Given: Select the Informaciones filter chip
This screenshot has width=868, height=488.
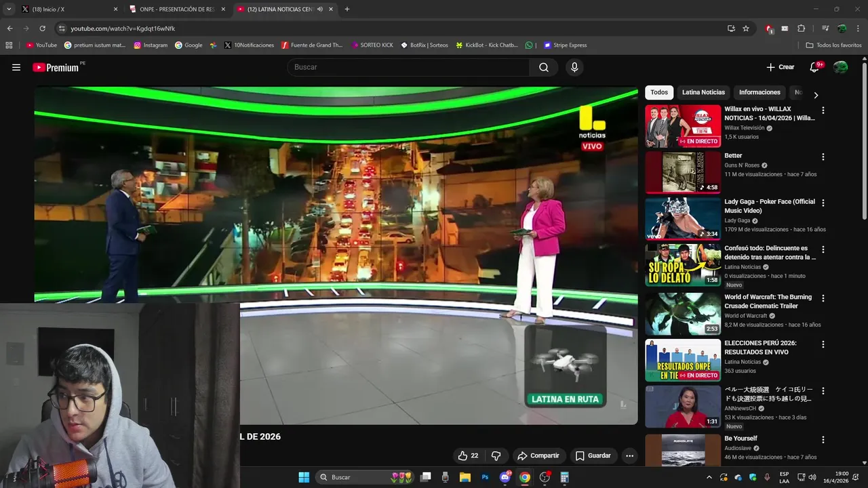Looking at the screenshot, I should point(759,92).
